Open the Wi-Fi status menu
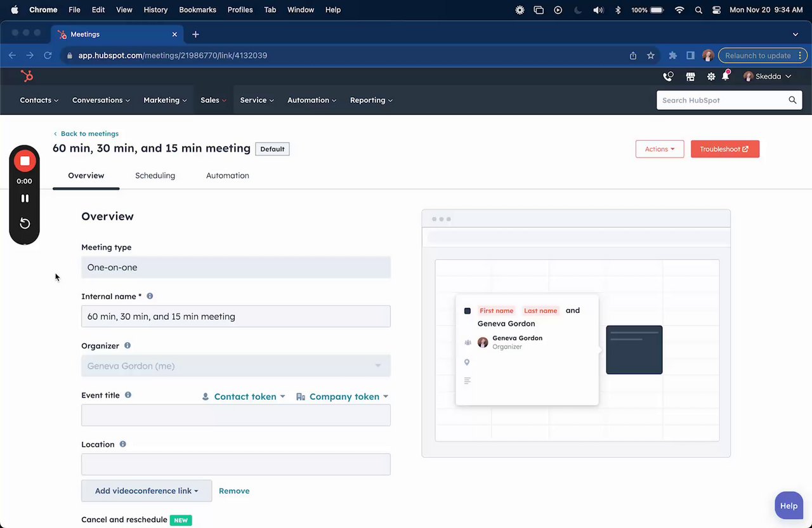 pyautogui.click(x=679, y=10)
